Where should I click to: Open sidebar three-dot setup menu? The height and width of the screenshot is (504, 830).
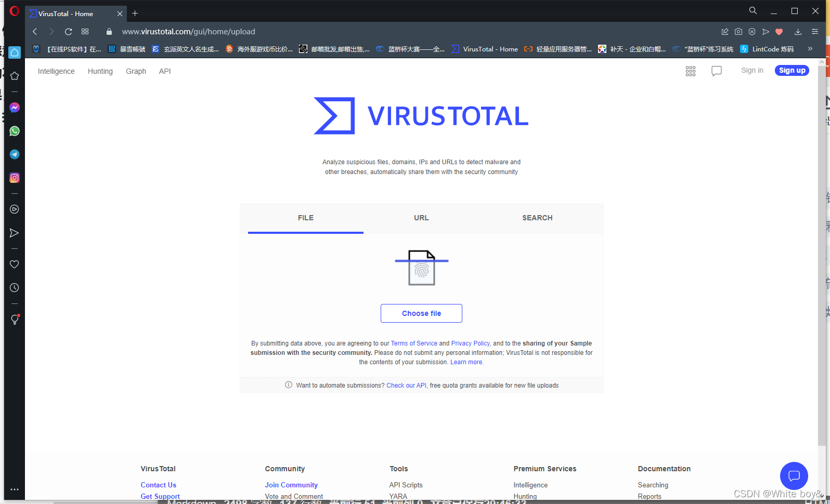click(15, 489)
